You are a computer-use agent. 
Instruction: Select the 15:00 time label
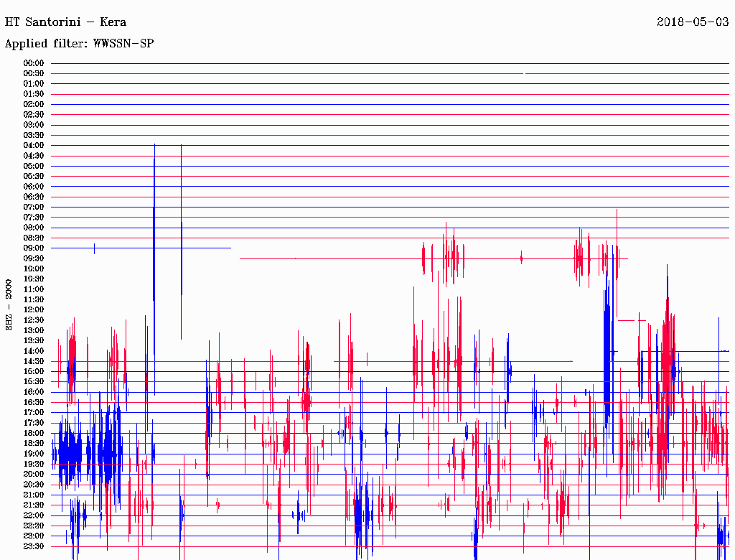click(x=34, y=371)
